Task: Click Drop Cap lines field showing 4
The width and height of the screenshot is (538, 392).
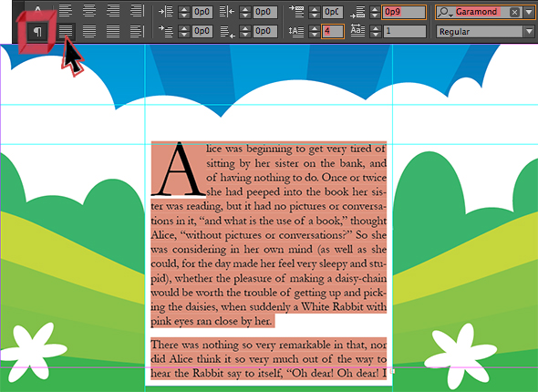Action: coord(333,31)
